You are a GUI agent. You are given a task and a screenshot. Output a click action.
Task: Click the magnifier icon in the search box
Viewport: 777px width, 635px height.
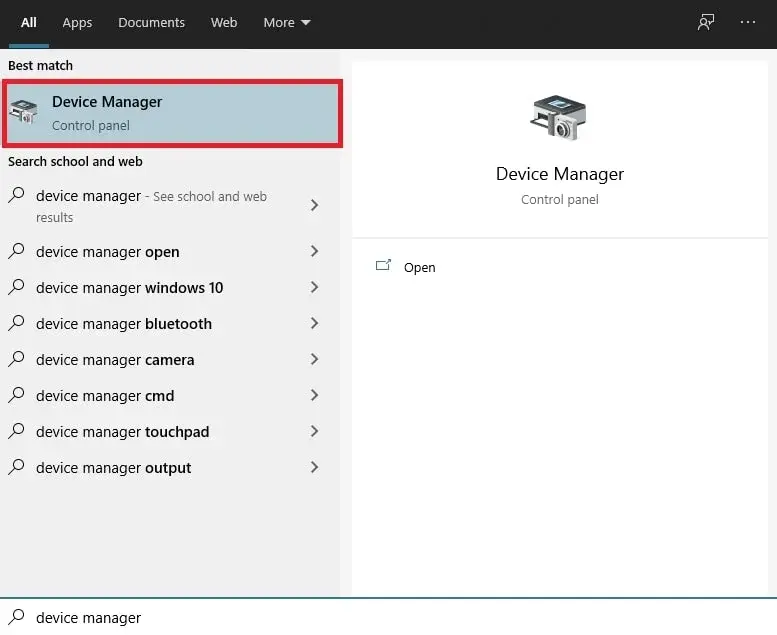coord(16,617)
